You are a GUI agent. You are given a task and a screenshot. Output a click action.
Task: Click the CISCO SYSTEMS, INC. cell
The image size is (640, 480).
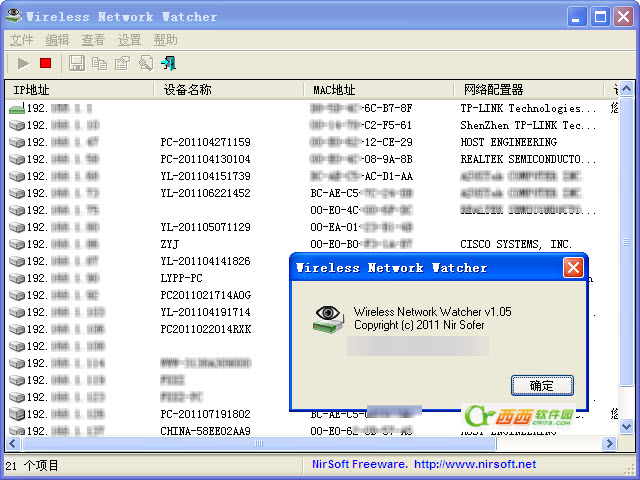pos(516,244)
